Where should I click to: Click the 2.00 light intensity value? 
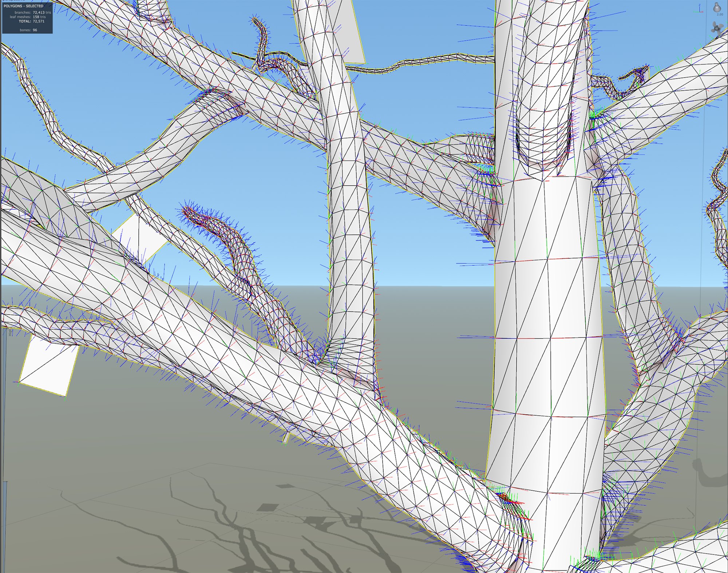tap(720, 15)
